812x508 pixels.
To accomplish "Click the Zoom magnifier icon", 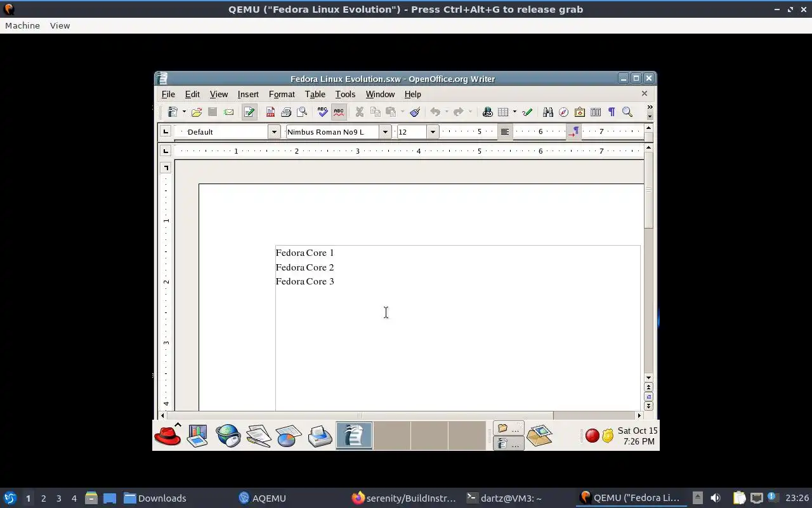I will click(x=627, y=112).
